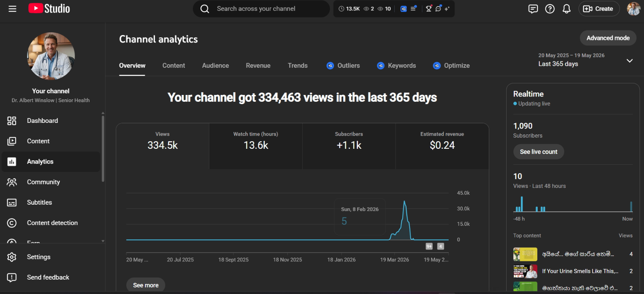Open the comments feedback icon in header
644x294 pixels.
(x=533, y=9)
